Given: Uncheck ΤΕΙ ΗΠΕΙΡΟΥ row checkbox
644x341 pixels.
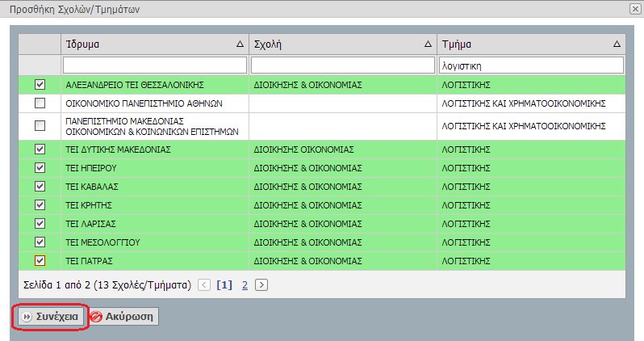Looking at the screenshot, I should [x=40, y=167].
